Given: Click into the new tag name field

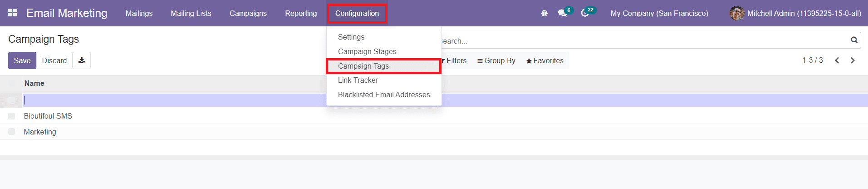Looking at the screenshot, I should coord(172,100).
